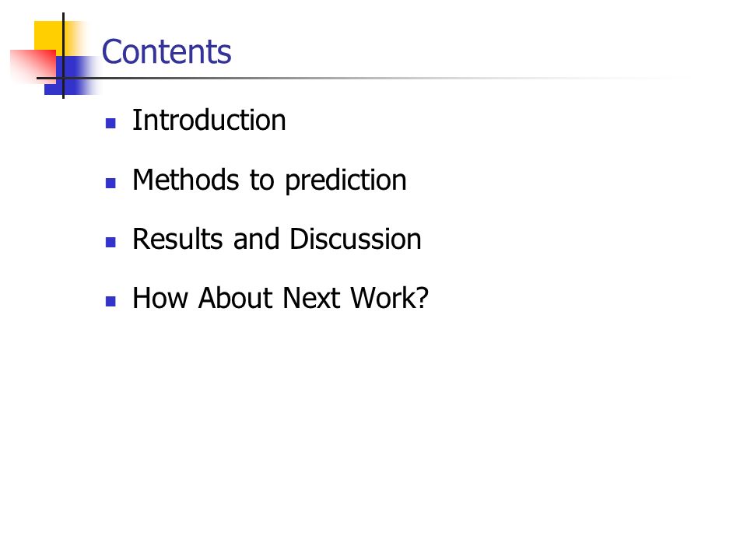Click the bullet marker beside Methods to prediction

click(110, 183)
